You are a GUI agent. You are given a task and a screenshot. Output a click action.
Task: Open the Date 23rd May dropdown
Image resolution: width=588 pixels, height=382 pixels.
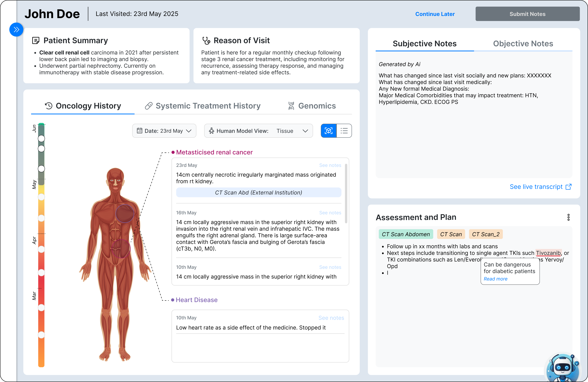point(164,131)
